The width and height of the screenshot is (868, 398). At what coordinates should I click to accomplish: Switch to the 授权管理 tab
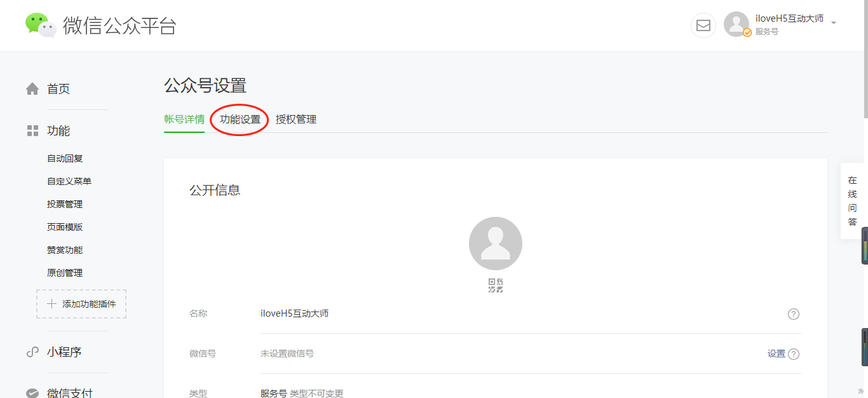click(296, 120)
